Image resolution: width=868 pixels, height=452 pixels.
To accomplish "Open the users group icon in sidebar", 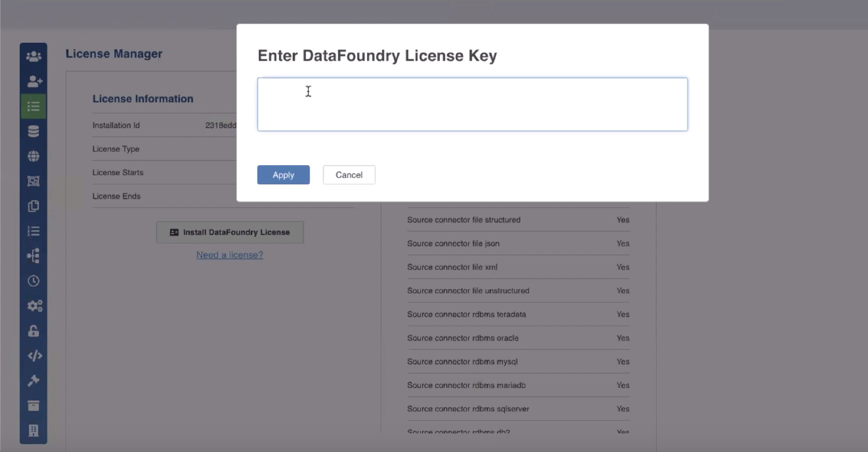I will (33, 56).
